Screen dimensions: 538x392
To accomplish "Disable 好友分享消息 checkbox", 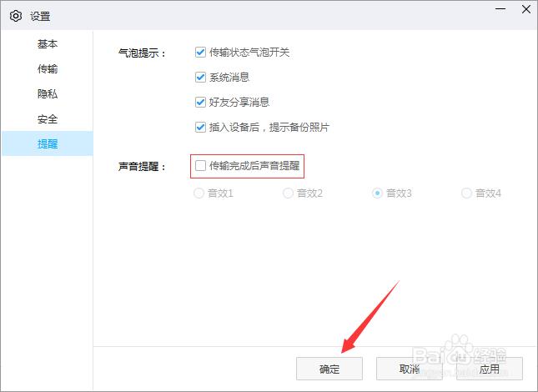I will (x=200, y=103).
